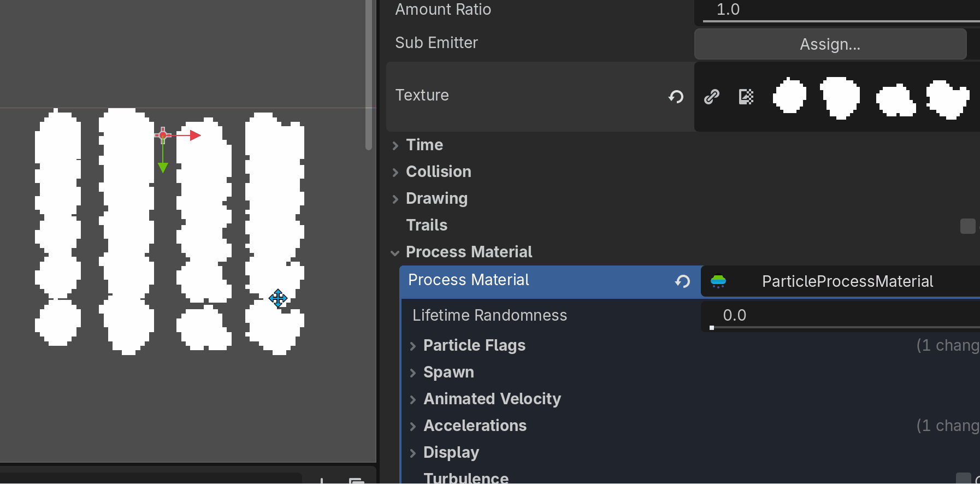The image size is (980, 484).
Task: Expand the Display group
Action: tap(413, 453)
